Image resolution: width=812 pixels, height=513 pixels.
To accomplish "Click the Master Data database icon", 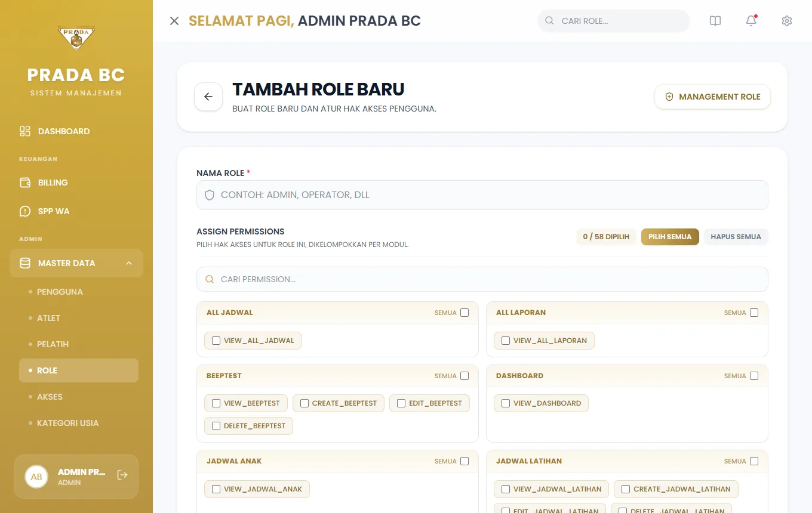I will click(25, 263).
